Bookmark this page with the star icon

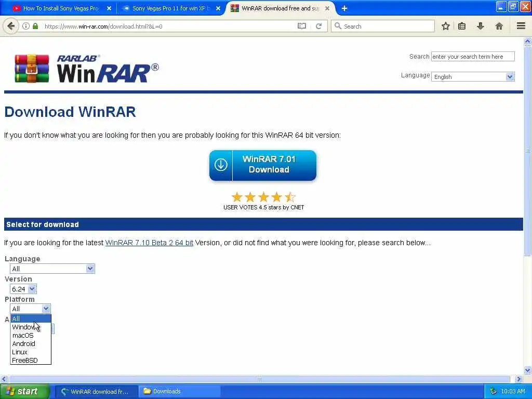(x=445, y=26)
